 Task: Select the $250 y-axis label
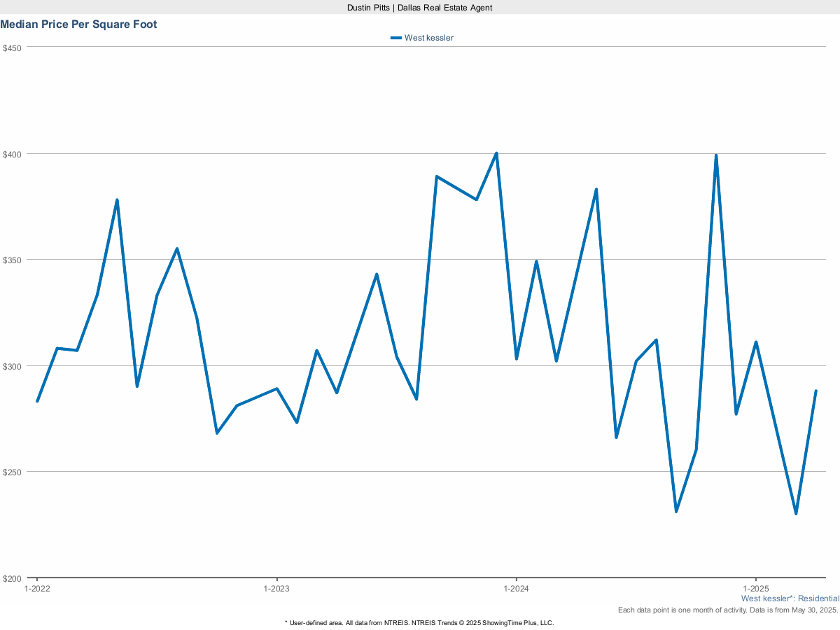[13, 472]
